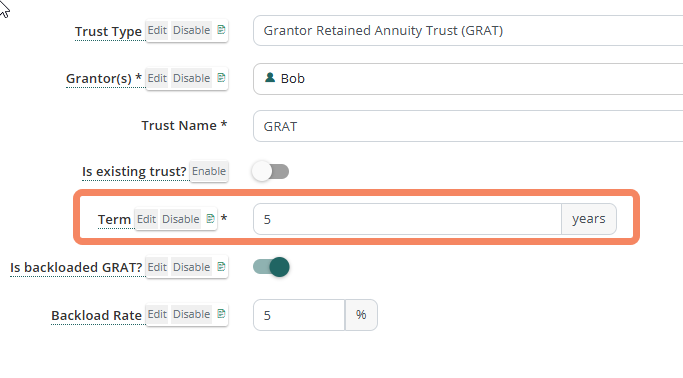Click the person icon next to Bob
The width and height of the screenshot is (683, 378).
[270, 78]
